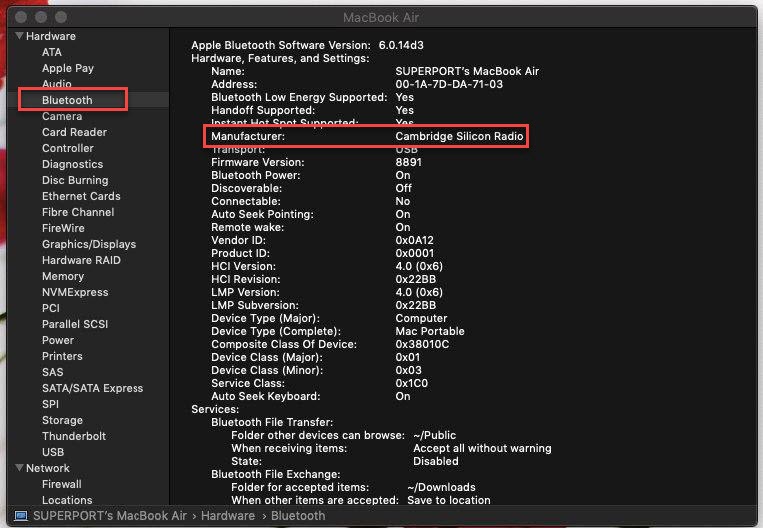This screenshot has width=763, height=528.
Task: Click Hardware in the path bar
Action: point(228,516)
